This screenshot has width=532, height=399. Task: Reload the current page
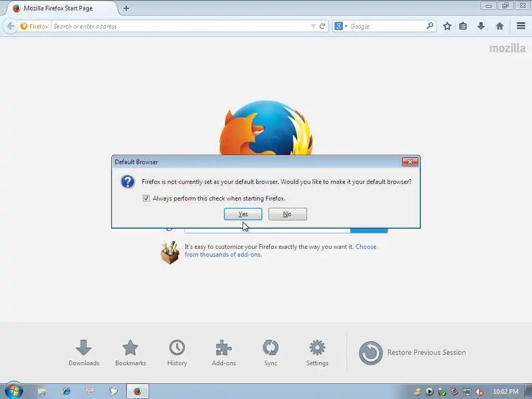click(322, 26)
